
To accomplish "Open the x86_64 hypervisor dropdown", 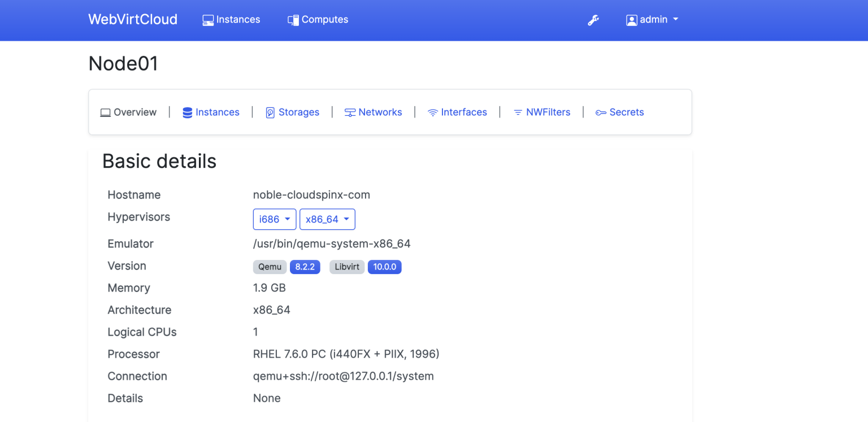I will 327,219.
